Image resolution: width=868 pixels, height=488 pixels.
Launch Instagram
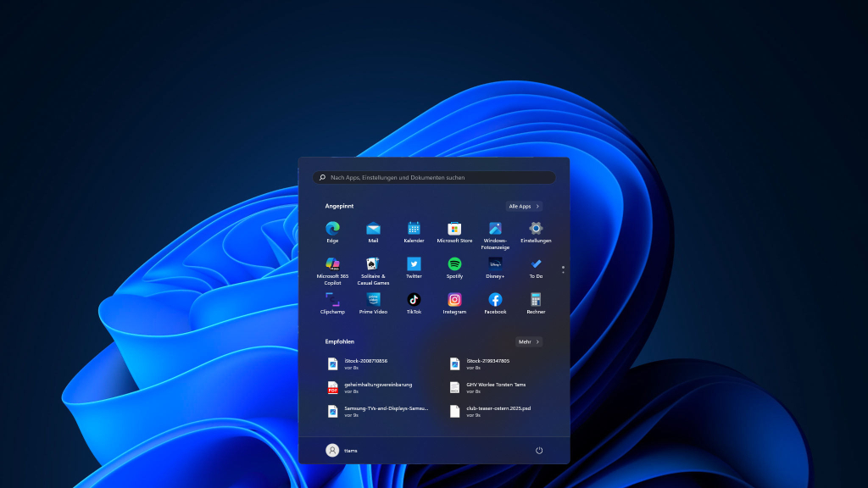tap(454, 303)
